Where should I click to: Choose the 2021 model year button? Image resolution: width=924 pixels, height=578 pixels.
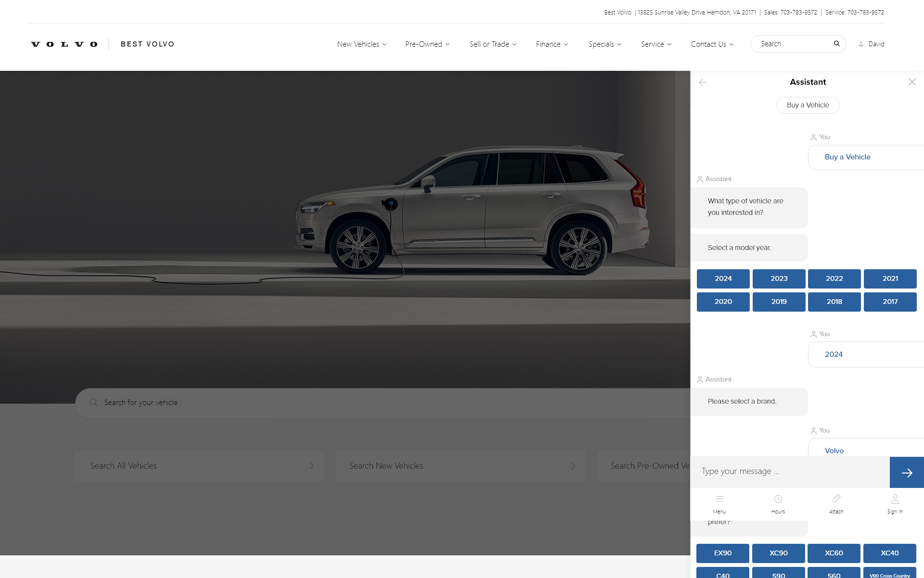[x=890, y=278]
